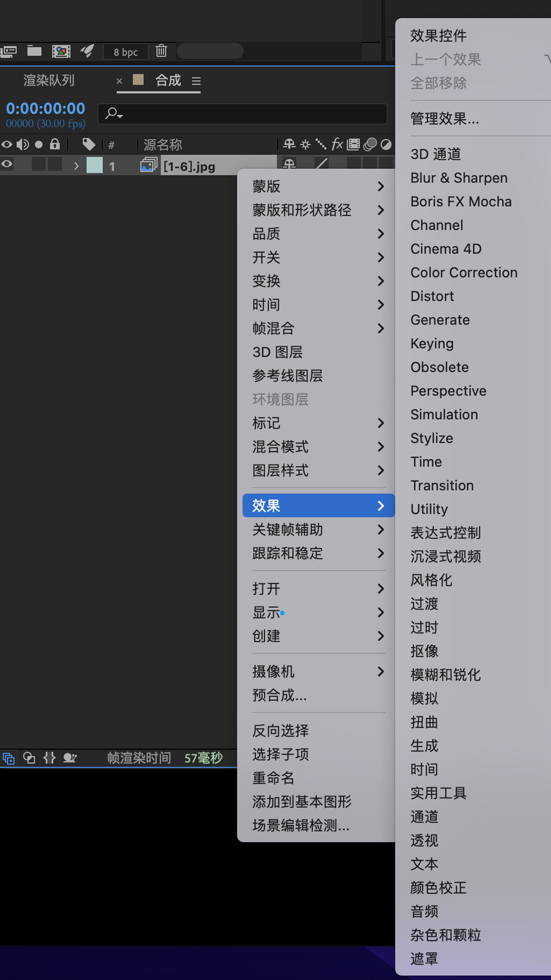Toggle shy switch on layer [1-6].jpg
551x980 pixels.
click(289, 164)
